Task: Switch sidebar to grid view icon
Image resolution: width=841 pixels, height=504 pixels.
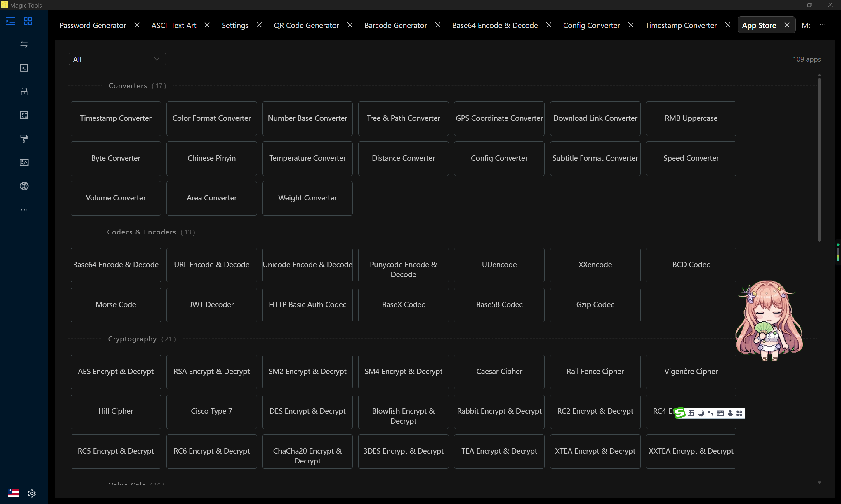Action: coord(28,21)
